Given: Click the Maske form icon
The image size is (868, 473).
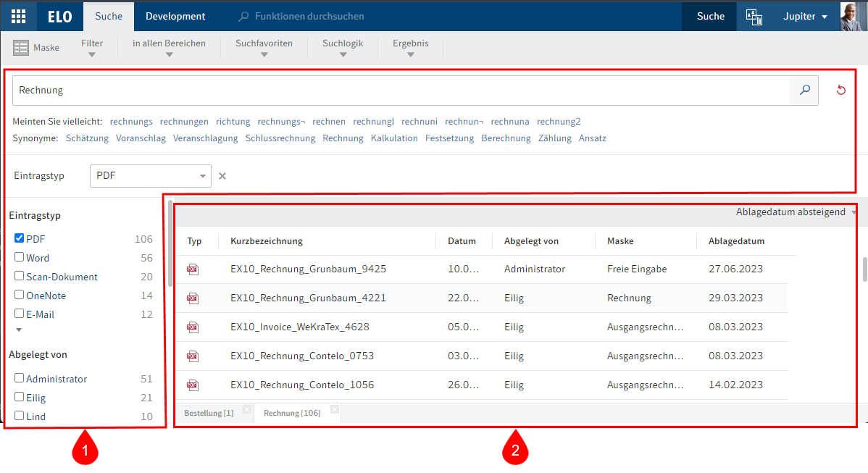Looking at the screenshot, I should click(x=21, y=48).
